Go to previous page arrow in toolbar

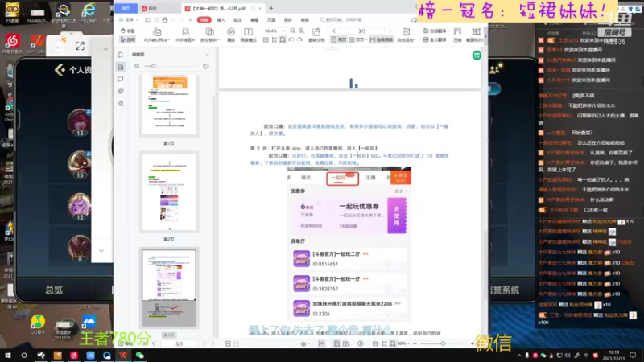point(334,31)
